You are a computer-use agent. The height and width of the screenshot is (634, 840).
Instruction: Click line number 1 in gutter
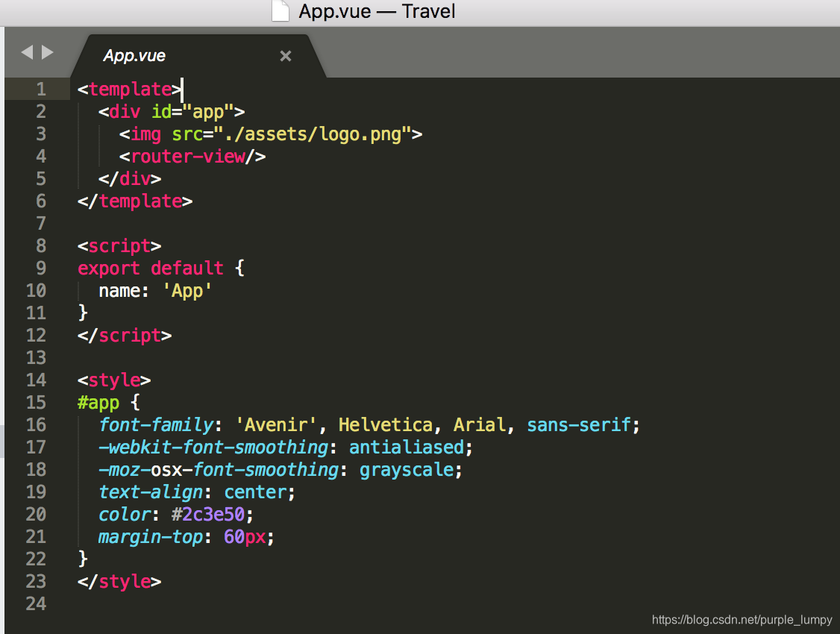pyautogui.click(x=41, y=89)
